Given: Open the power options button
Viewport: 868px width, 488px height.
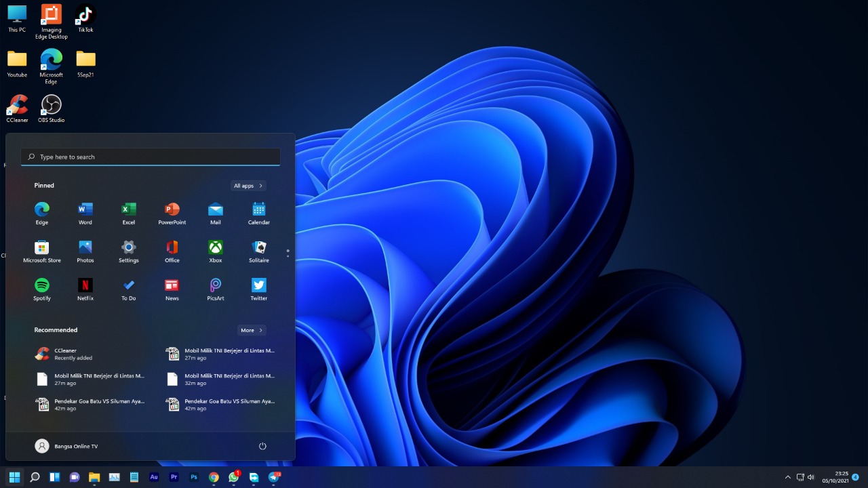Looking at the screenshot, I should (262, 446).
